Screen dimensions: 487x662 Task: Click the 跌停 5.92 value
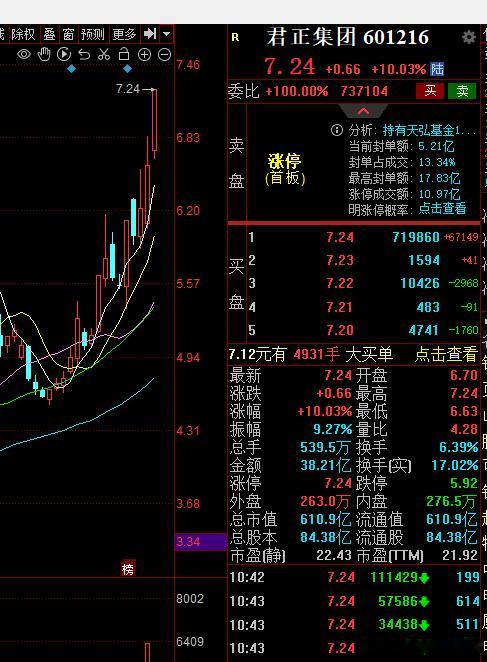coord(463,483)
